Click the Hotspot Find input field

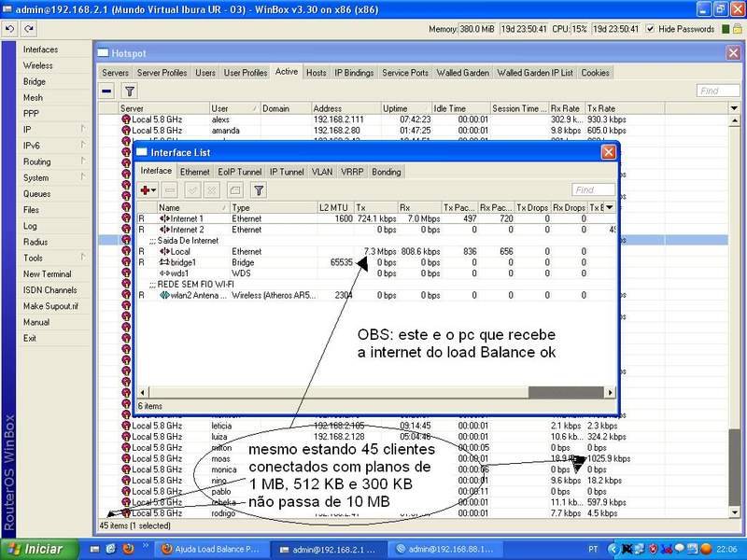pyautogui.click(x=718, y=91)
